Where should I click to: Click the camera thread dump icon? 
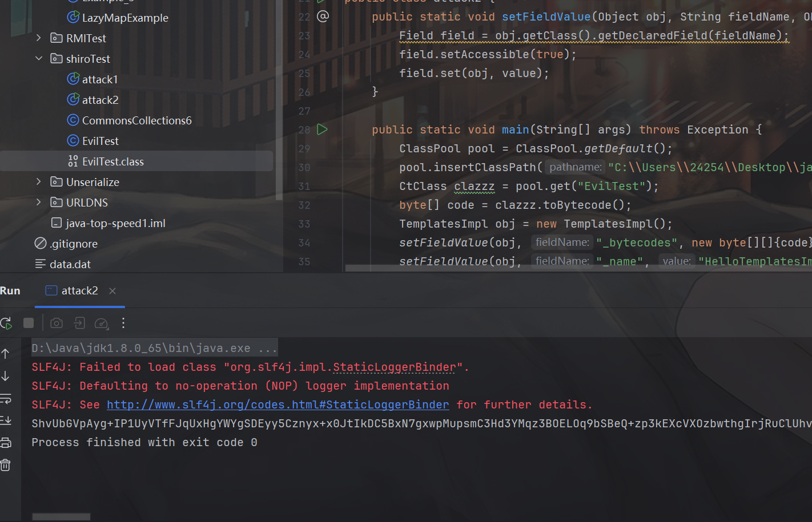pyautogui.click(x=57, y=323)
